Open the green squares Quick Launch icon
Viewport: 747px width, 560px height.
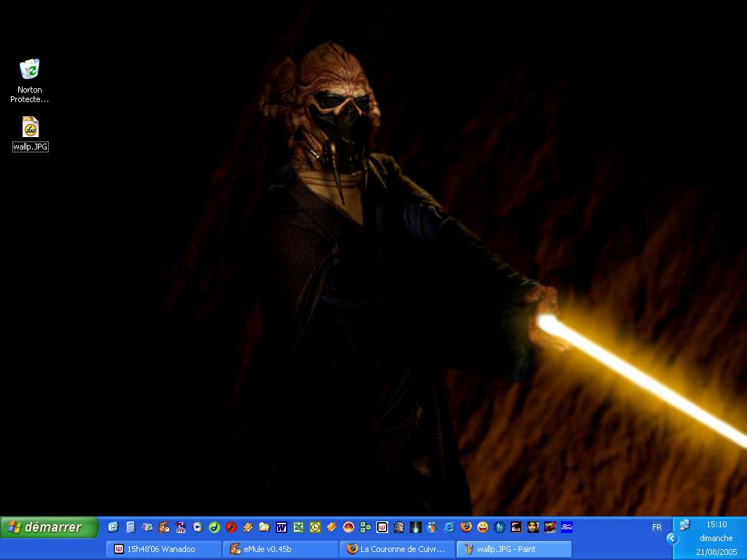(365, 527)
